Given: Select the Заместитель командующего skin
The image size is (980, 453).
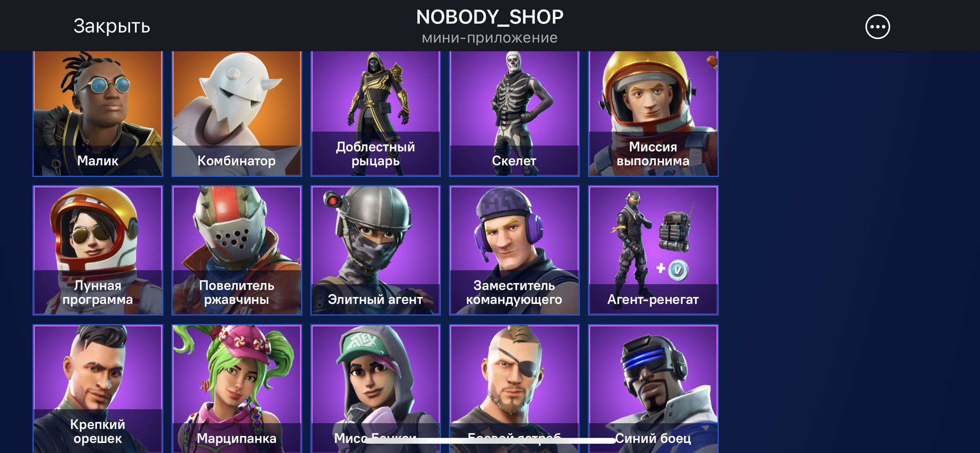Looking at the screenshot, I should tap(514, 250).
